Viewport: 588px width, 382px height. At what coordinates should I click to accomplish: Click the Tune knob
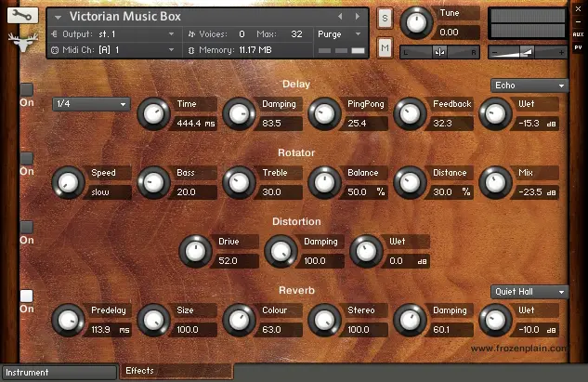point(416,23)
